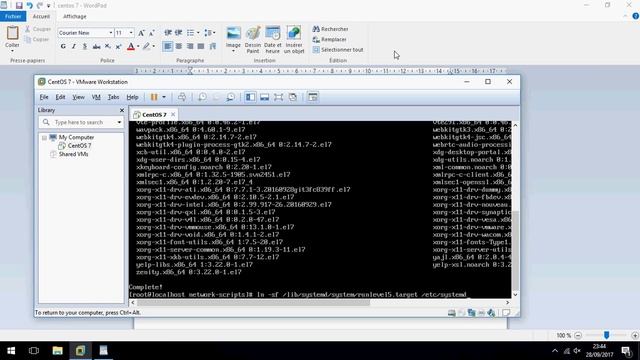Click Send Ctrl+Alt+Del icon in VMware toolbar

[x=182, y=97]
